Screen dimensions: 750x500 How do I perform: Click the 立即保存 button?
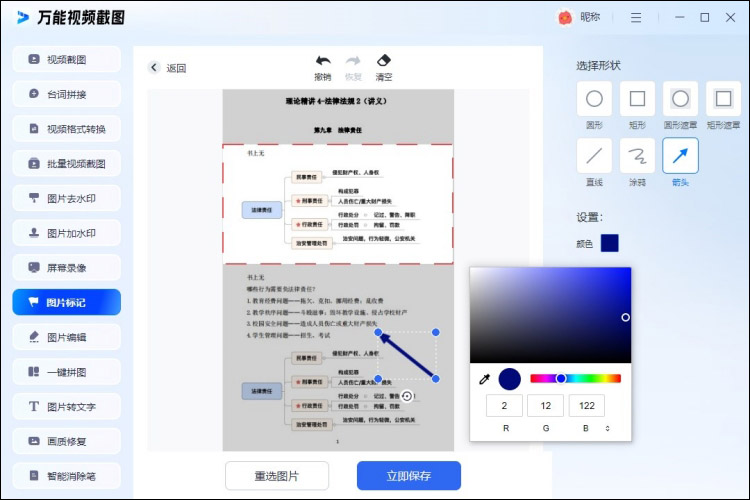click(409, 476)
